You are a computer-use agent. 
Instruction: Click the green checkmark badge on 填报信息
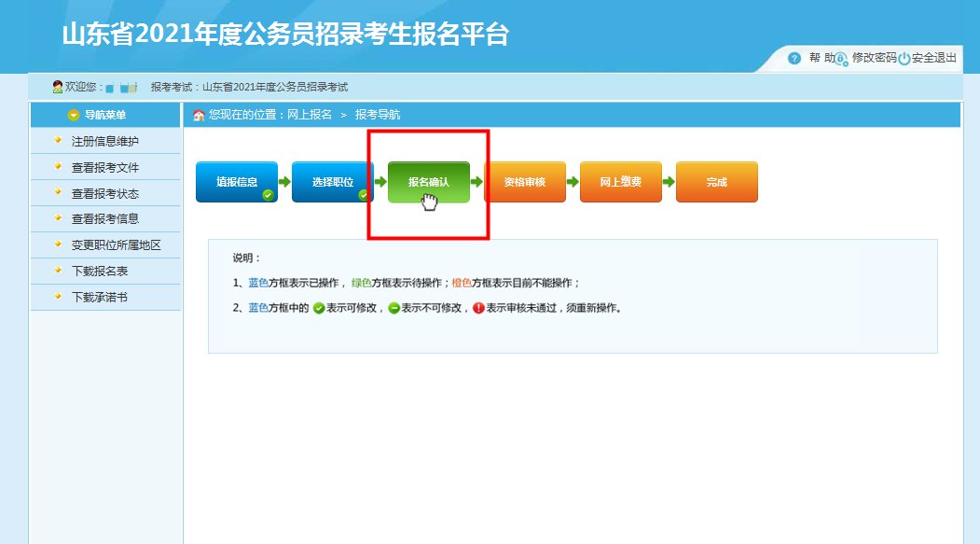pyautogui.click(x=268, y=194)
